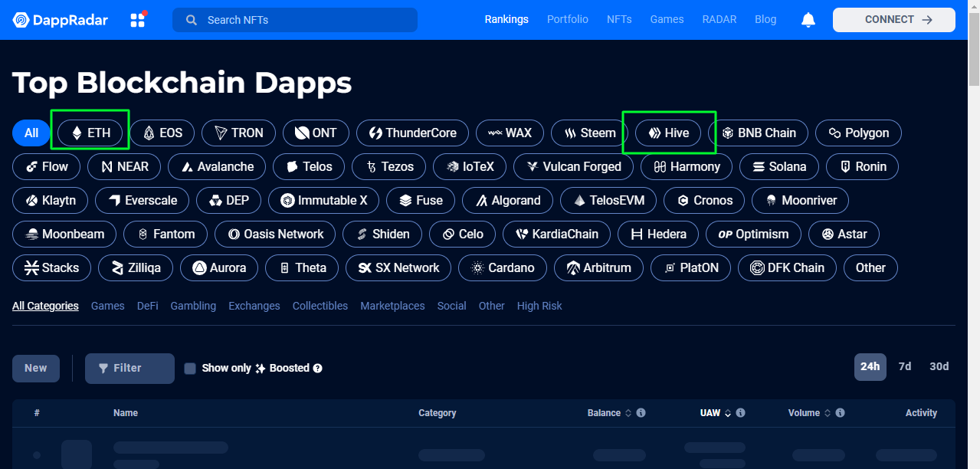The width and height of the screenshot is (980, 469).
Task: Filter dapps by Hive chain
Action: click(668, 133)
